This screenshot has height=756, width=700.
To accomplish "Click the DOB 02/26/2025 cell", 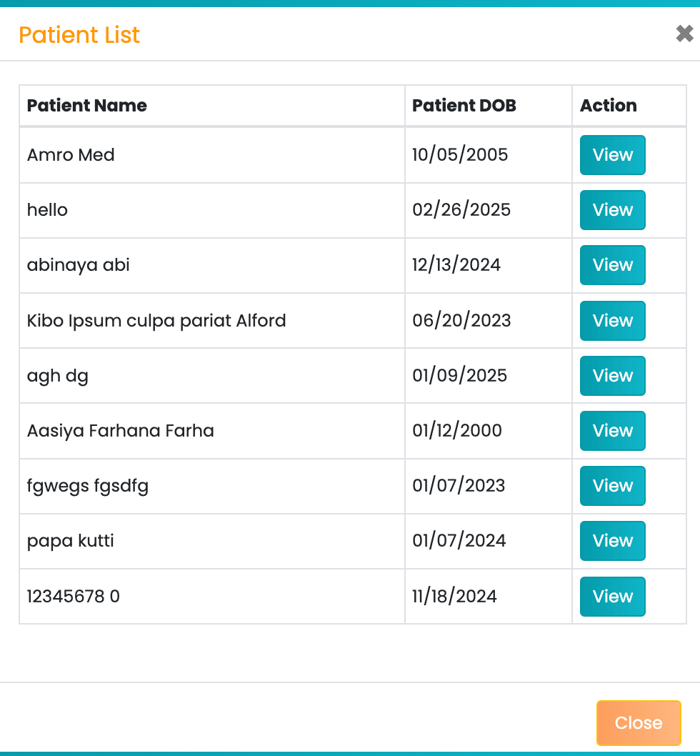I will click(461, 210).
